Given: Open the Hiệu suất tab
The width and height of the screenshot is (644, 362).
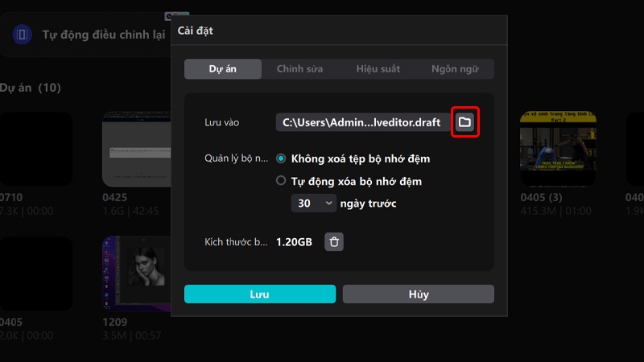Looking at the screenshot, I should coord(378,69).
